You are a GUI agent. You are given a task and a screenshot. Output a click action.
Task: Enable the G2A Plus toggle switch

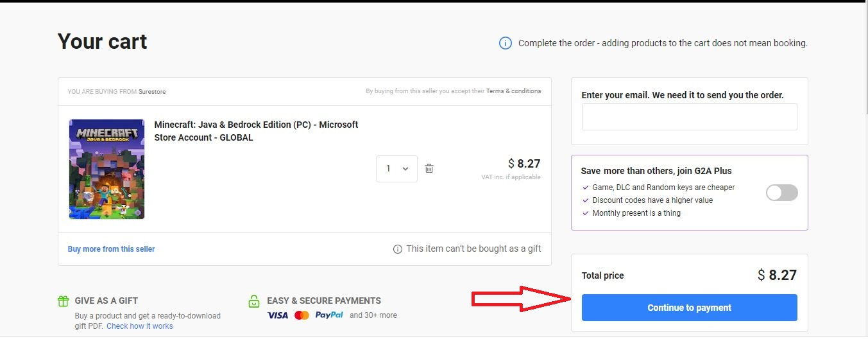click(781, 193)
